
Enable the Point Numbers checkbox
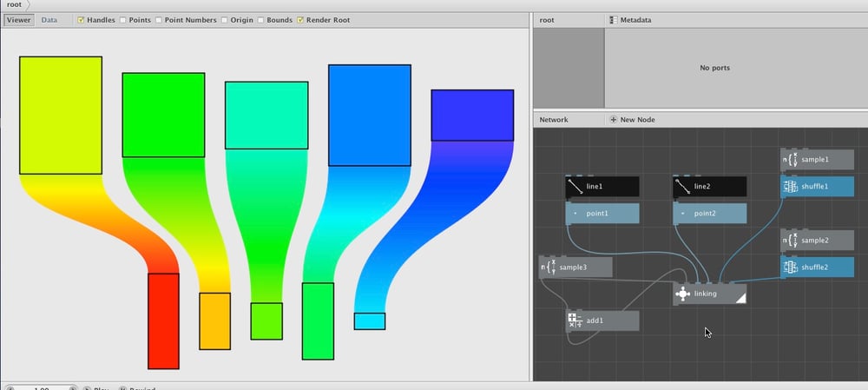pos(158,20)
